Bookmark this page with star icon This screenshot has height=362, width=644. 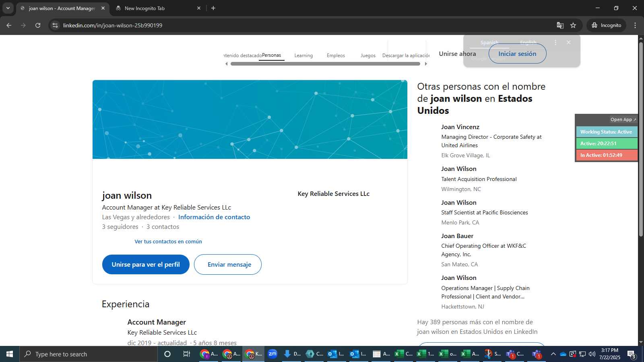573,25
